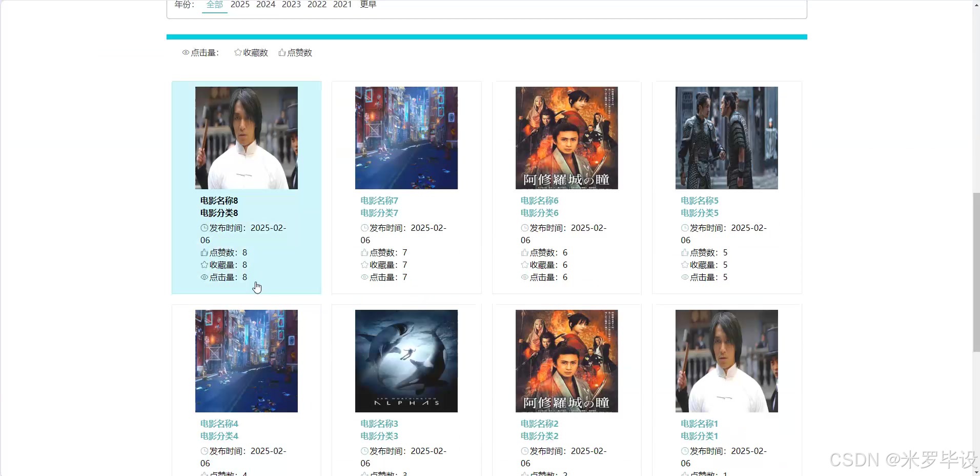980x476 pixels.
Task: Click 电影分类8 category text
Action: 219,213
